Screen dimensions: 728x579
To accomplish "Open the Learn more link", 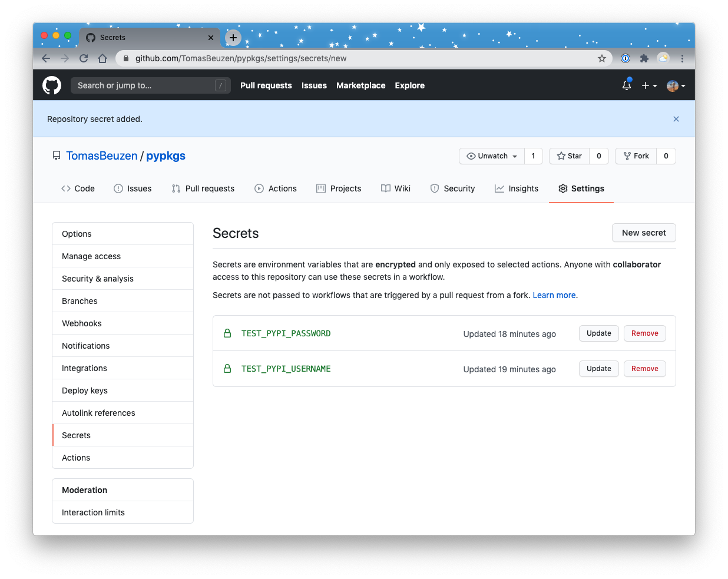I will click(554, 295).
